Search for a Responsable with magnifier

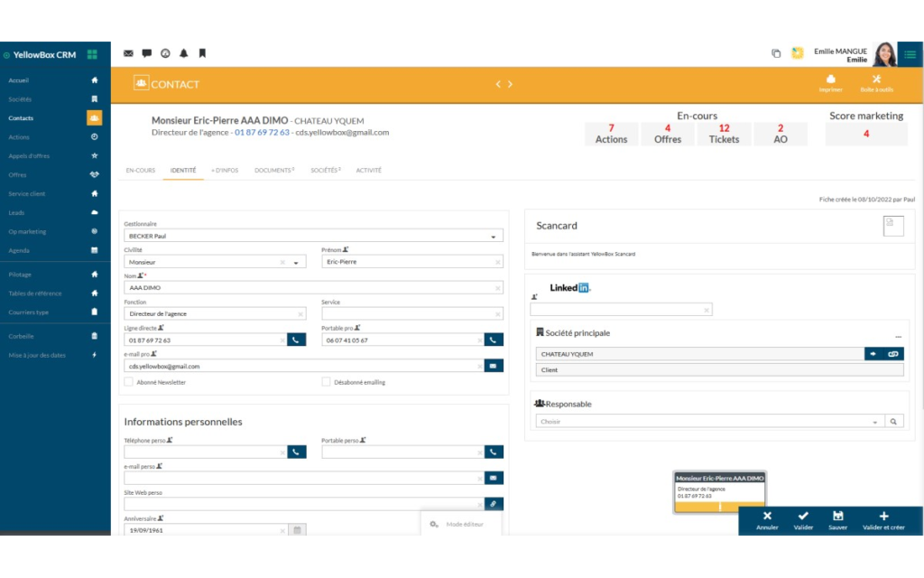[893, 421]
